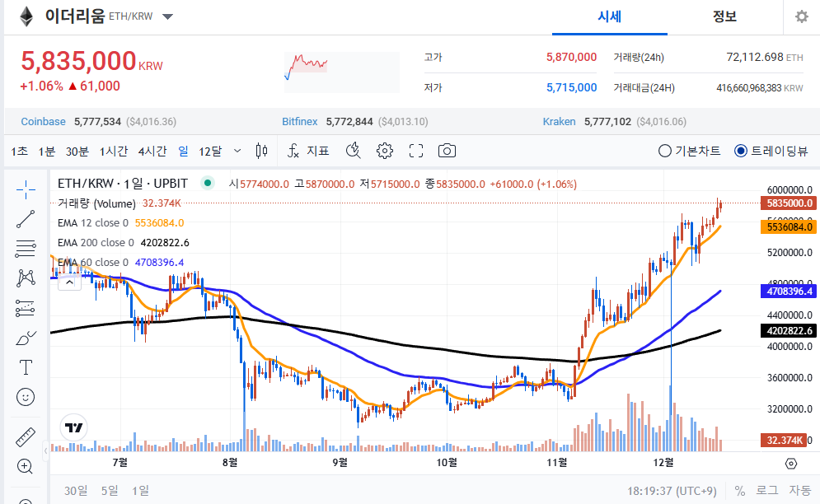Click the black 4202822.6 EMA price label
This screenshot has height=504, width=820.
pyautogui.click(x=788, y=331)
